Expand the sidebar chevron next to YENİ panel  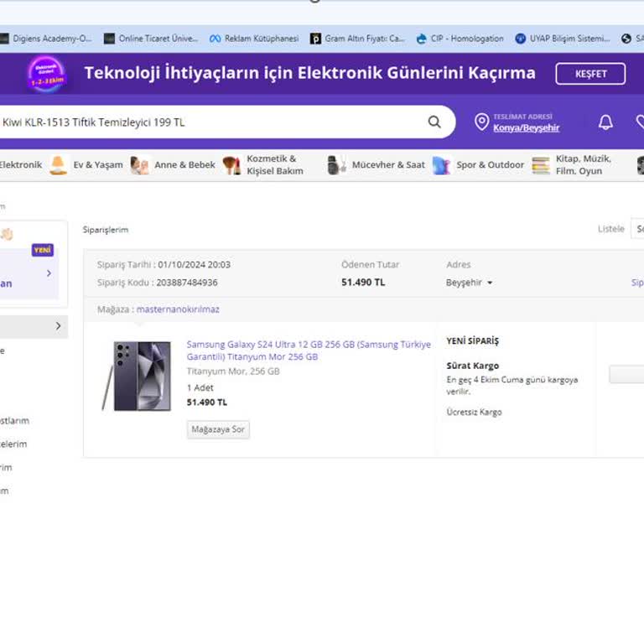point(49,273)
